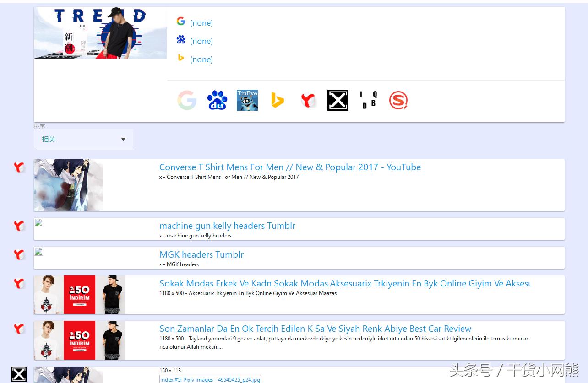
Task: Click the small Google icon beside (none)
Action: tap(181, 21)
